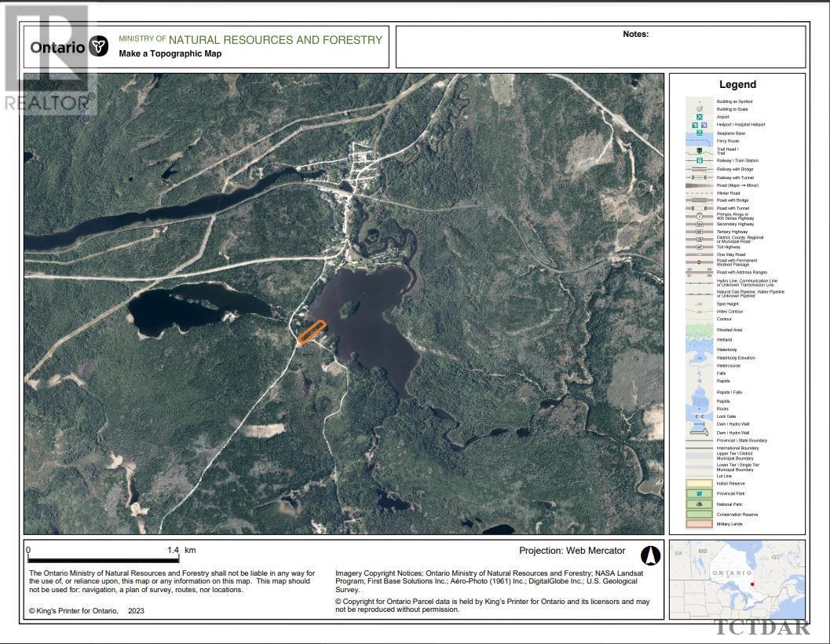Image resolution: width=830 pixels, height=644 pixels.
Task: Click the Conservation Reserve green swatch
Action: [699, 514]
